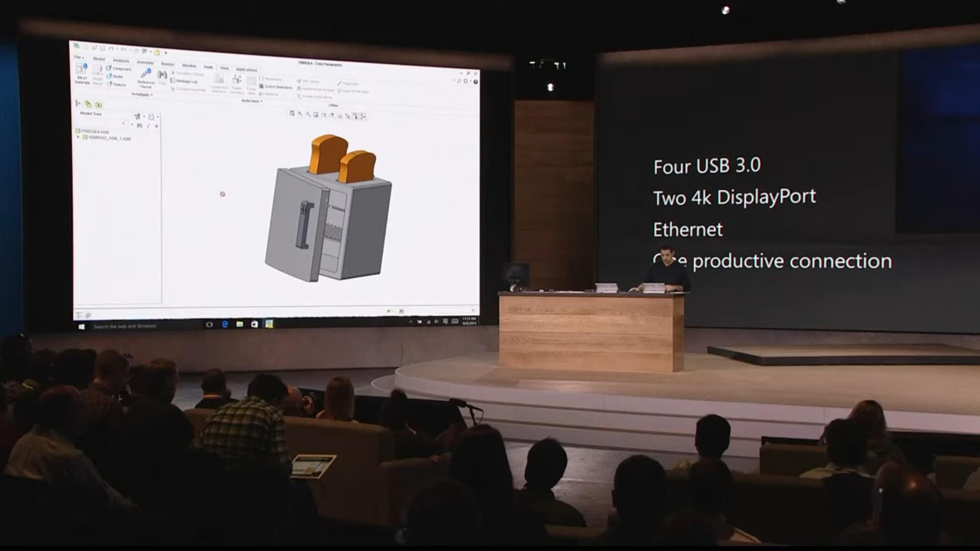
Task: Open the Quick Access toolbar customize arrow
Action: point(166,53)
